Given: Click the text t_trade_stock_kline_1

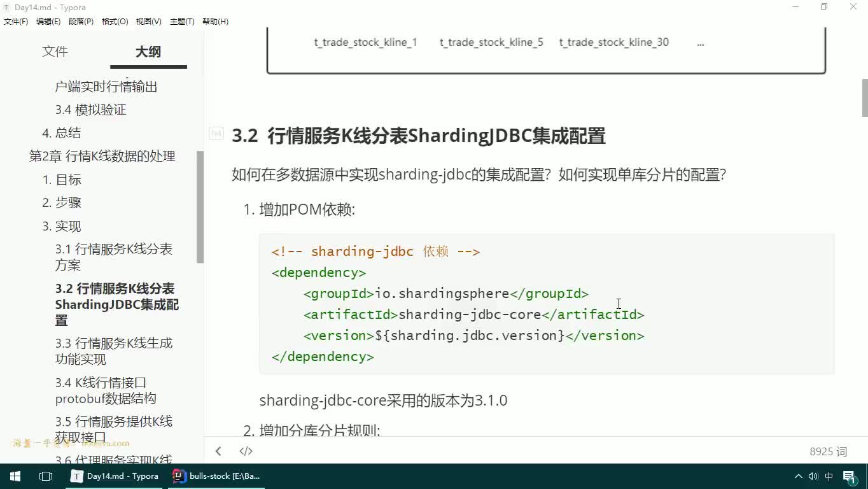Looking at the screenshot, I should coord(365,43).
